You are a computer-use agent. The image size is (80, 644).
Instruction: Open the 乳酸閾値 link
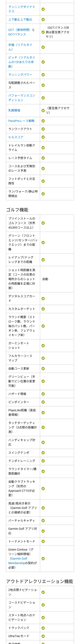coord(14,110)
